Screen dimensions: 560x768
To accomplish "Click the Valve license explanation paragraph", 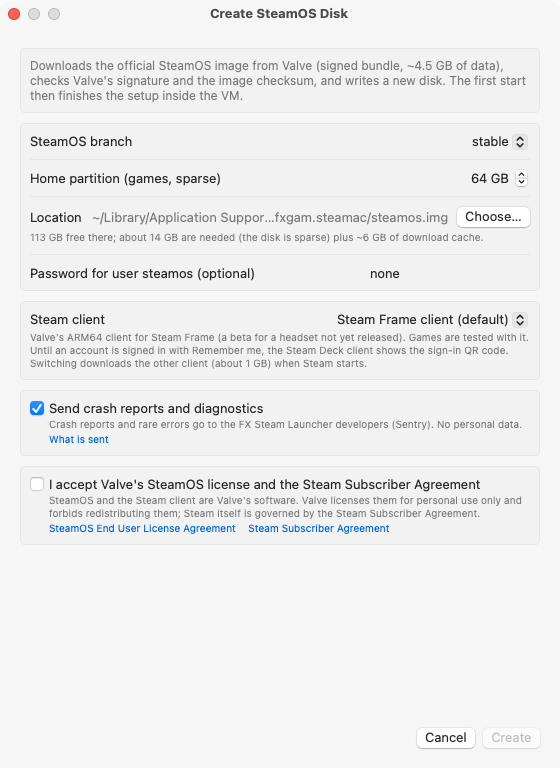I will [x=285, y=507].
